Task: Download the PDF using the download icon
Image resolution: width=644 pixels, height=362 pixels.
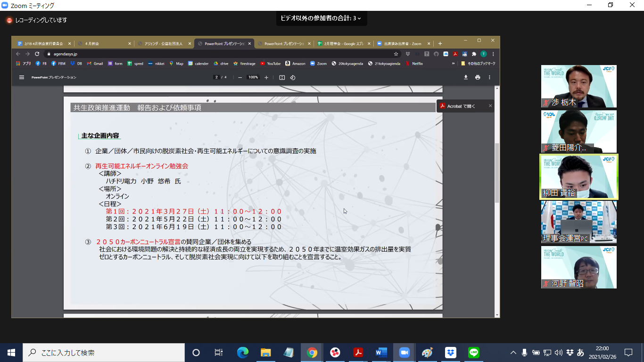Action: [466, 77]
